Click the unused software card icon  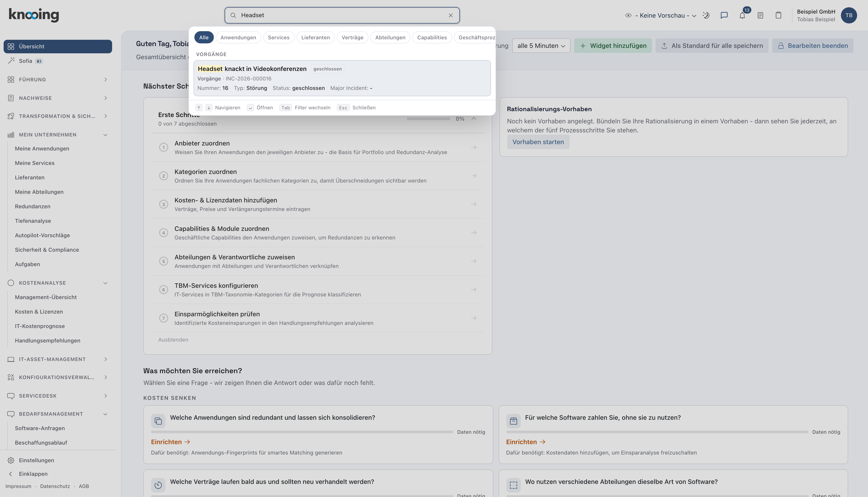pyautogui.click(x=513, y=421)
